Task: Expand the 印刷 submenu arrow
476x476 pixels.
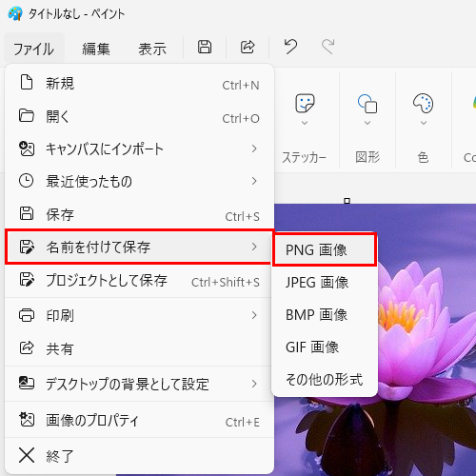Action: point(254,315)
